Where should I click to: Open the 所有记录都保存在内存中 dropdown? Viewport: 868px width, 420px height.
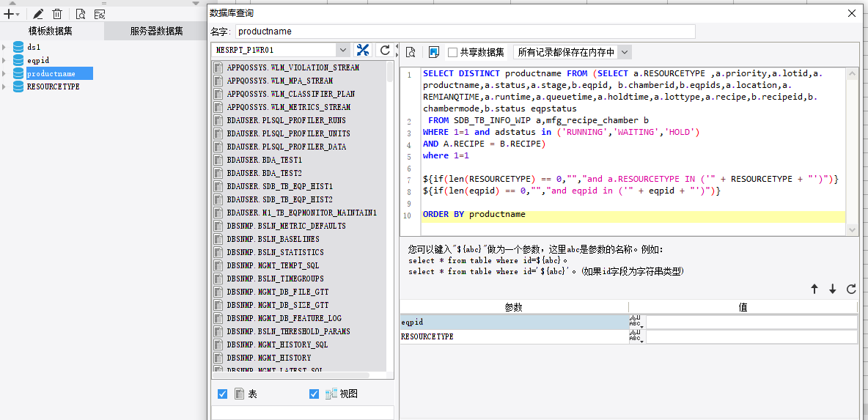(625, 53)
